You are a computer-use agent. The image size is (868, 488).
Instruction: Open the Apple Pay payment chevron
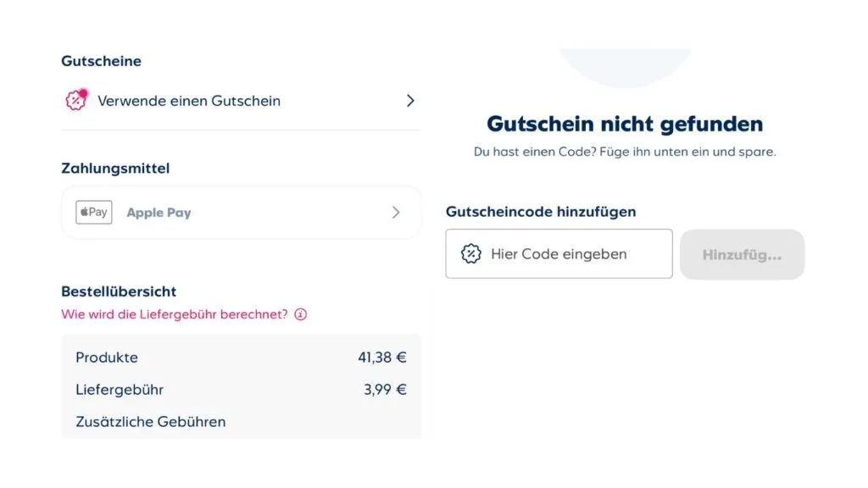(x=395, y=212)
